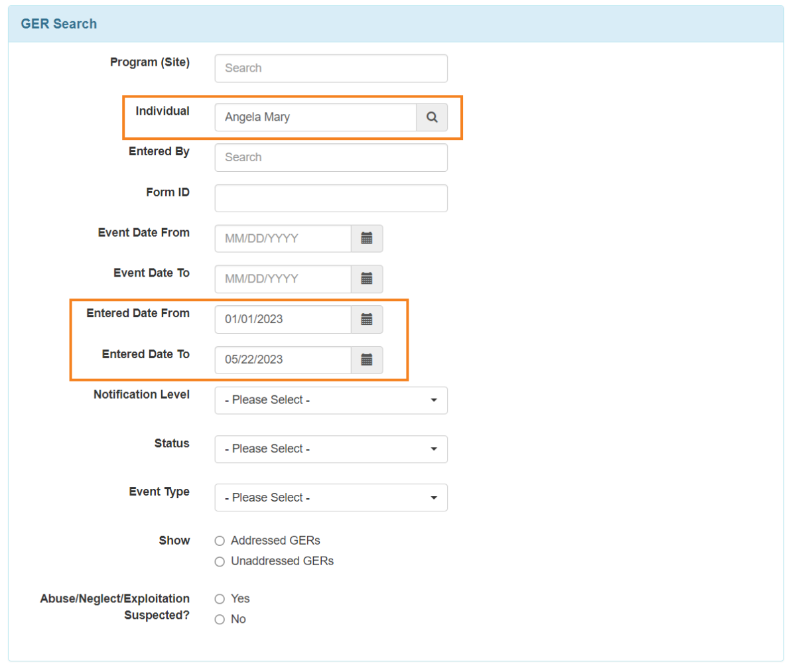
Task: Expand the Event Type dropdown
Action: click(x=330, y=498)
